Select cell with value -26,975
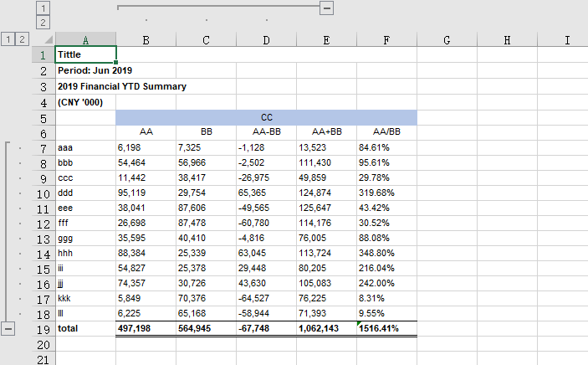This screenshot has height=365, width=588. [266, 178]
